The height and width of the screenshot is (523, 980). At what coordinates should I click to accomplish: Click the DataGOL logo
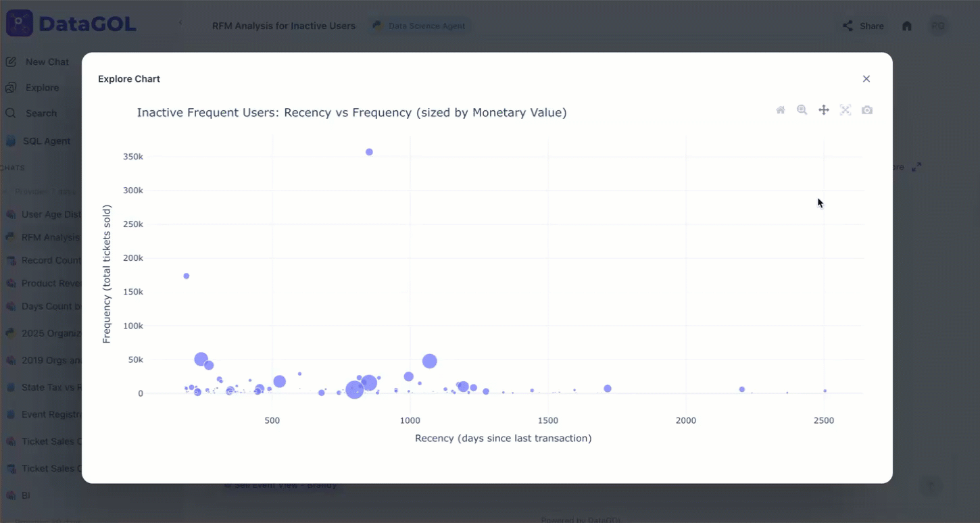point(71,24)
